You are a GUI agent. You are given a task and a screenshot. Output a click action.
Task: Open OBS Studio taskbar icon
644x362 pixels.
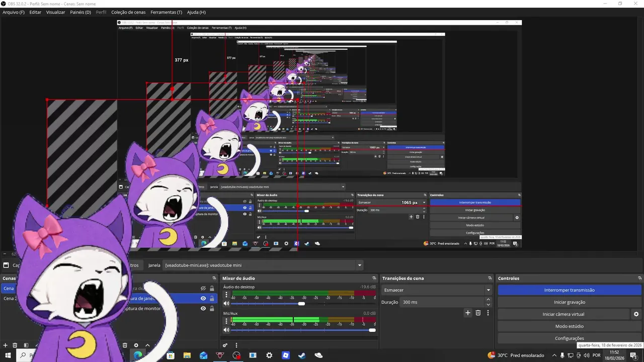pos(236,355)
